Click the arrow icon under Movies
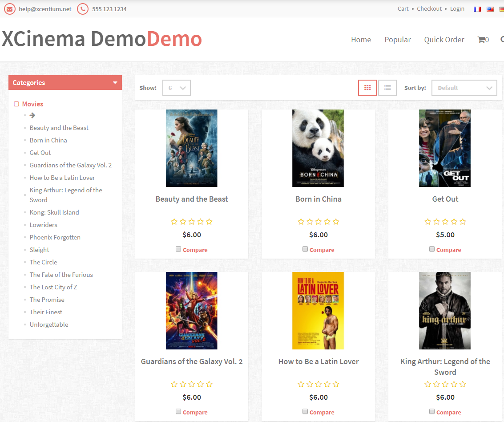The width and height of the screenshot is (504, 422). 32,115
